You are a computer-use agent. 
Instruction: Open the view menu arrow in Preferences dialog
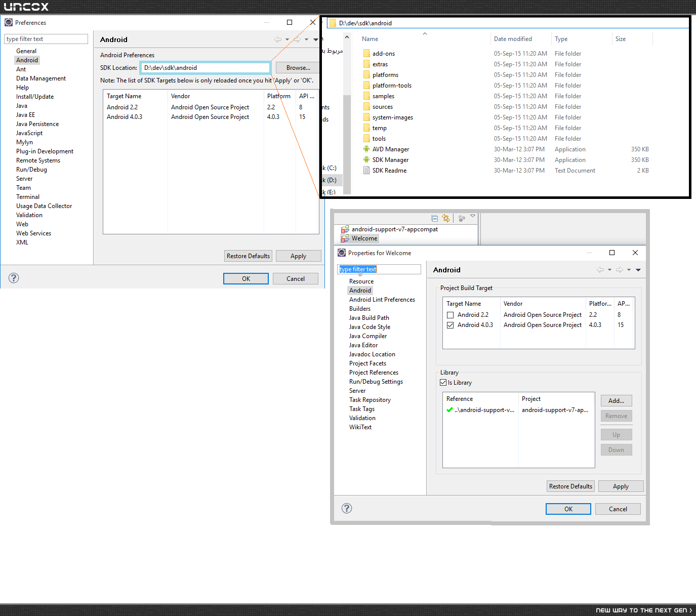pos(316,39)
